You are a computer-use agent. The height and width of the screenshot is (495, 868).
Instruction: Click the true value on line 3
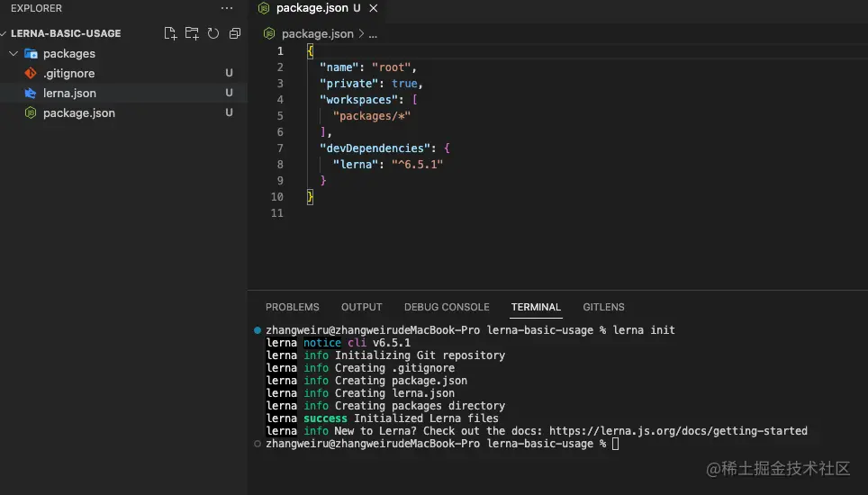click(404, 84)
